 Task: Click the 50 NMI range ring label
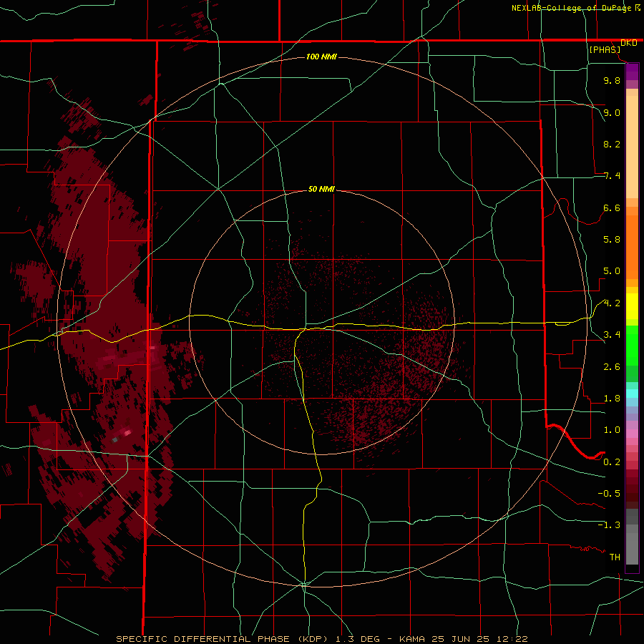coord(321,190)
